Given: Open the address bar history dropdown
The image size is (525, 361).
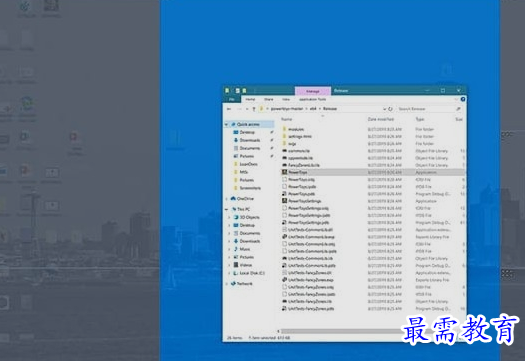Looking at the screenshot, I should [x=384, y=109].
